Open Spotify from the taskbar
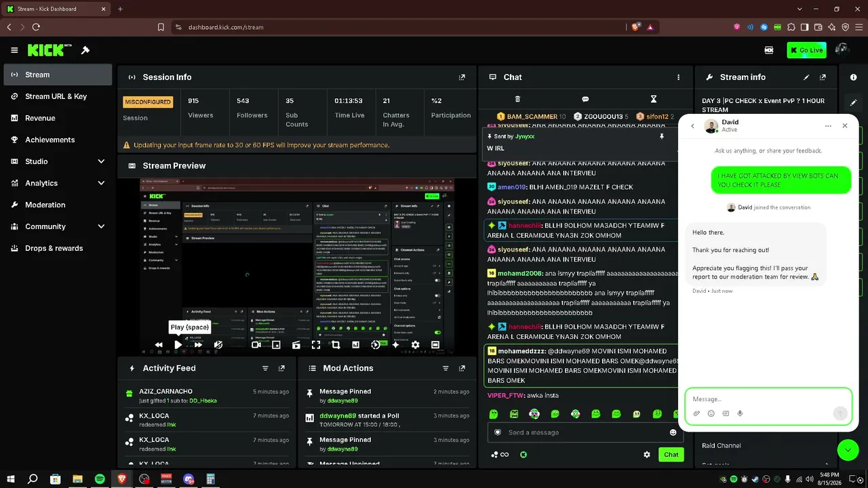The image size is (868, 488). click(x=100, y=479)
